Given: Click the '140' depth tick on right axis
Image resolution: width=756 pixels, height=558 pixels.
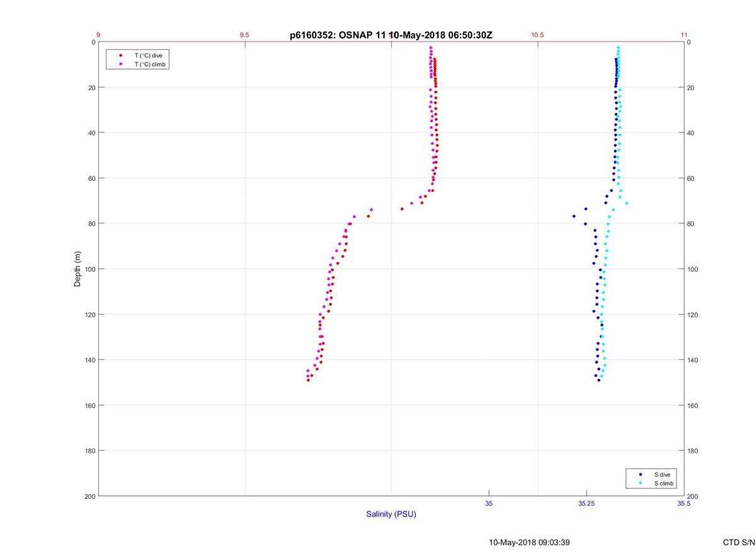Looking at the screenshot, I should pos(693,360).
